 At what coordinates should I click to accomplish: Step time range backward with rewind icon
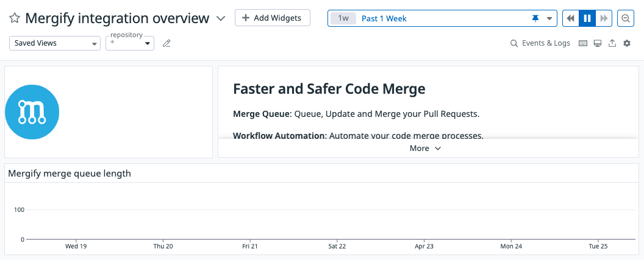[570, 18]
